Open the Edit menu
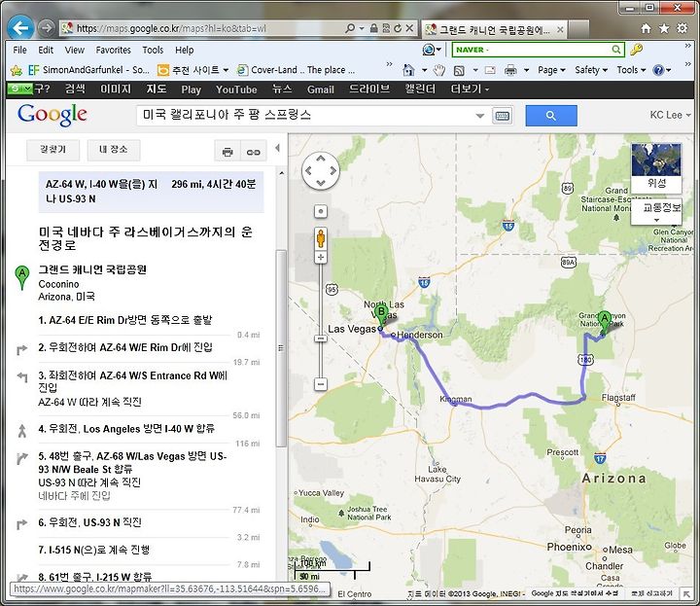The image size is (700, 606). pyautogui.click(x=46, y=50)
